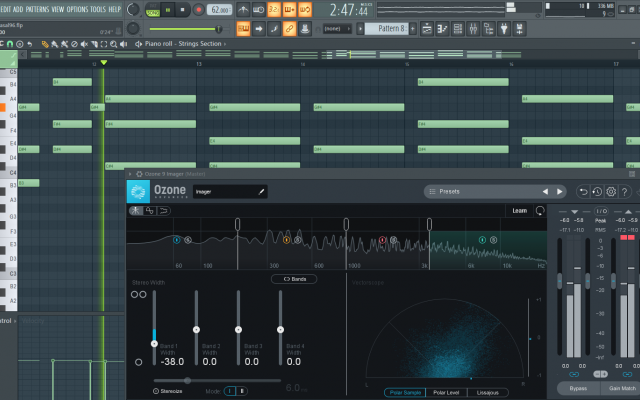Toggle the band 2 orange power button

point(287,240)
